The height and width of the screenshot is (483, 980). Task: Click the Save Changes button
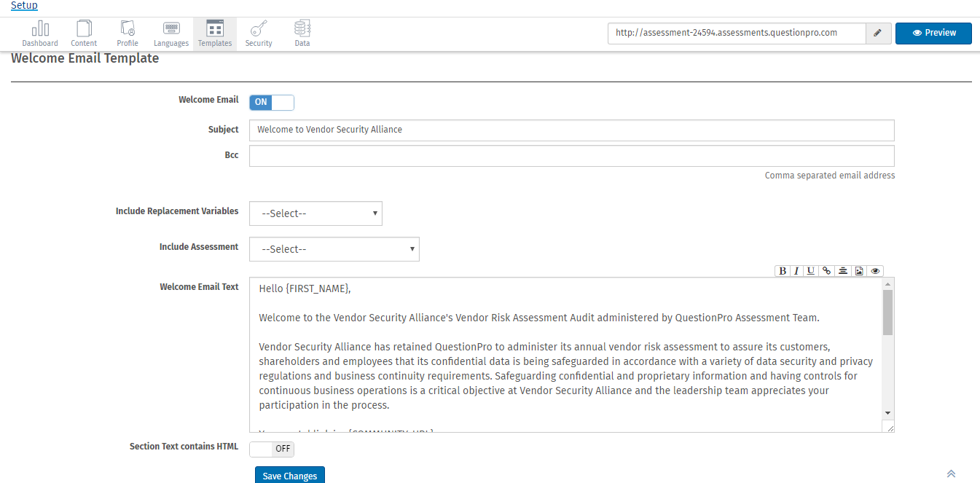coord(289,474)
